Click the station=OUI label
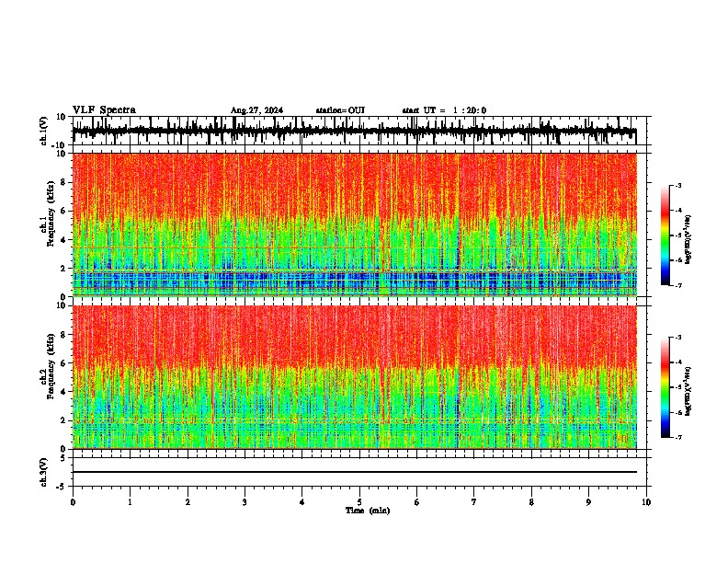The width and height of the screenshot is (728, 563). [x=340, y=110]
